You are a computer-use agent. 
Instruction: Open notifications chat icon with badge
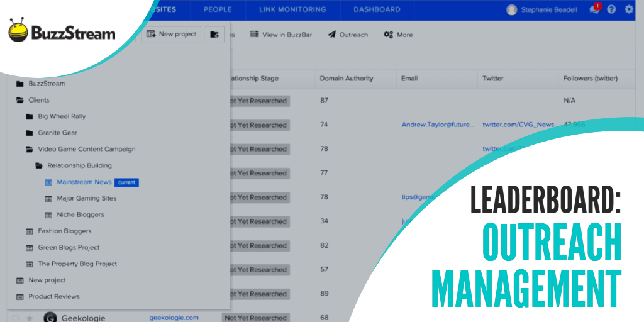tap(595, 9)
